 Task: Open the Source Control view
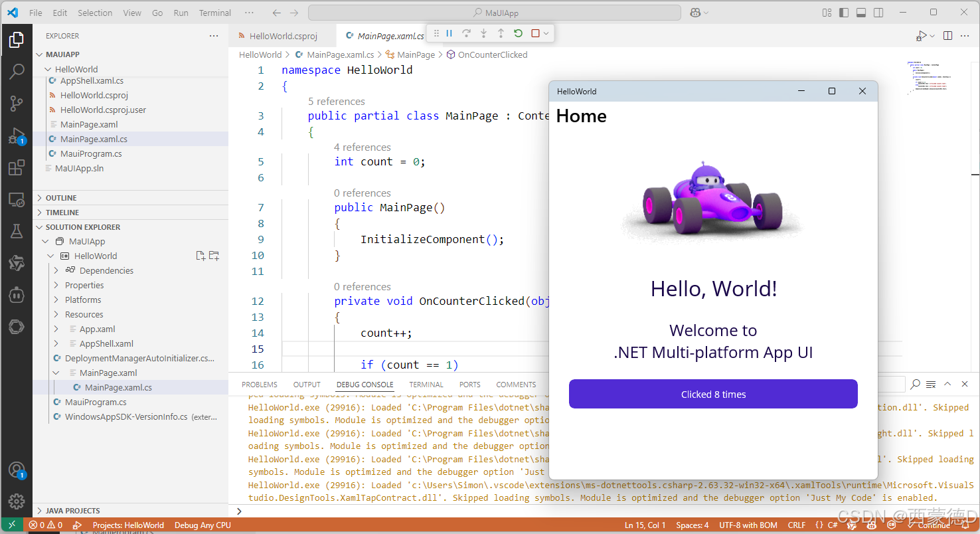coord(17,104)
